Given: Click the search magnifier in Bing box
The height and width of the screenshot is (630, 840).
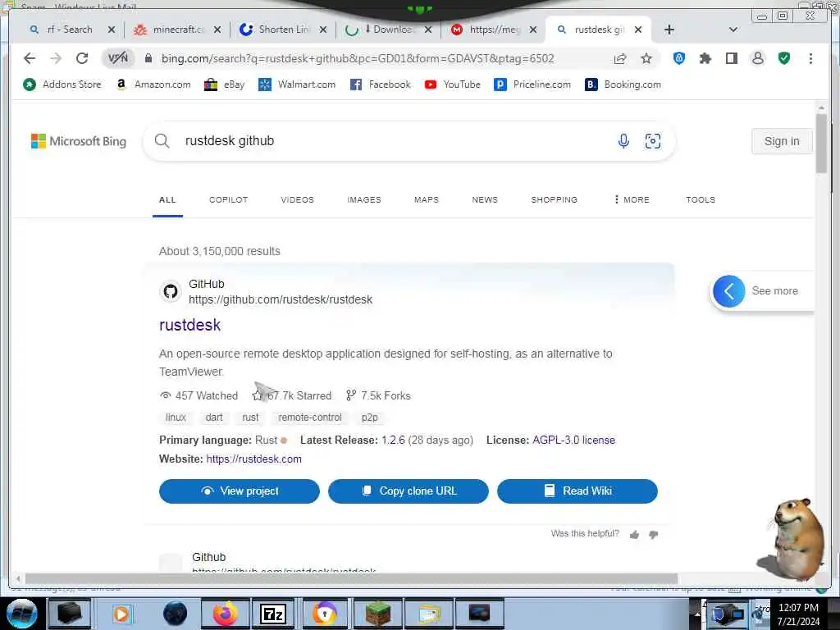Looking at the screenshot, I should [x=162, y=141].
